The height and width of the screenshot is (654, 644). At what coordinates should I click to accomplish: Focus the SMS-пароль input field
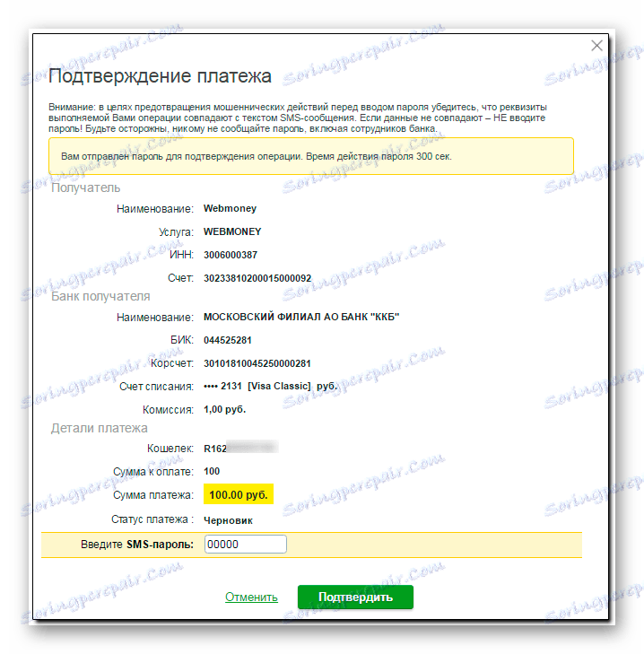point(245,545)
